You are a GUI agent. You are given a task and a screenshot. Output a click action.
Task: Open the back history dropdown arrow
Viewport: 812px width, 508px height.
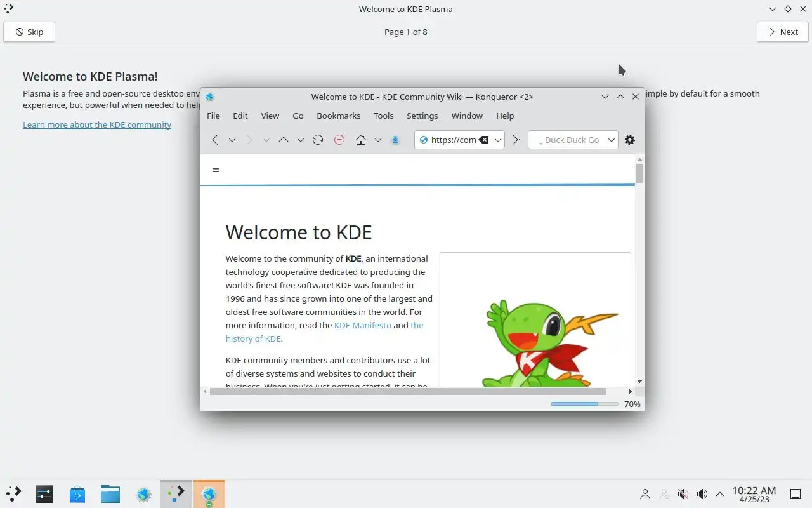tap(232, 140)
